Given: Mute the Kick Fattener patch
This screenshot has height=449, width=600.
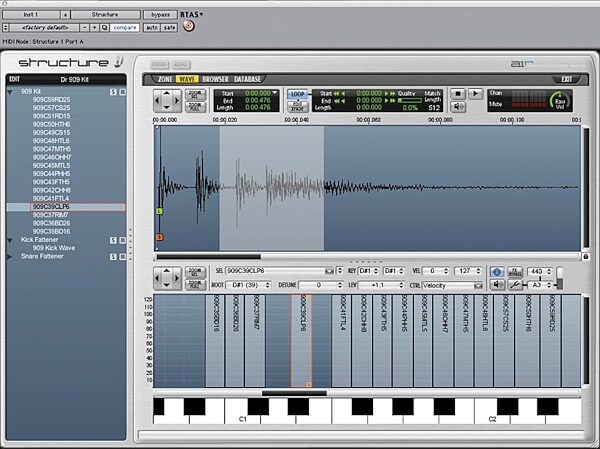Looking at the screenshot, I should tap(122, 240).
